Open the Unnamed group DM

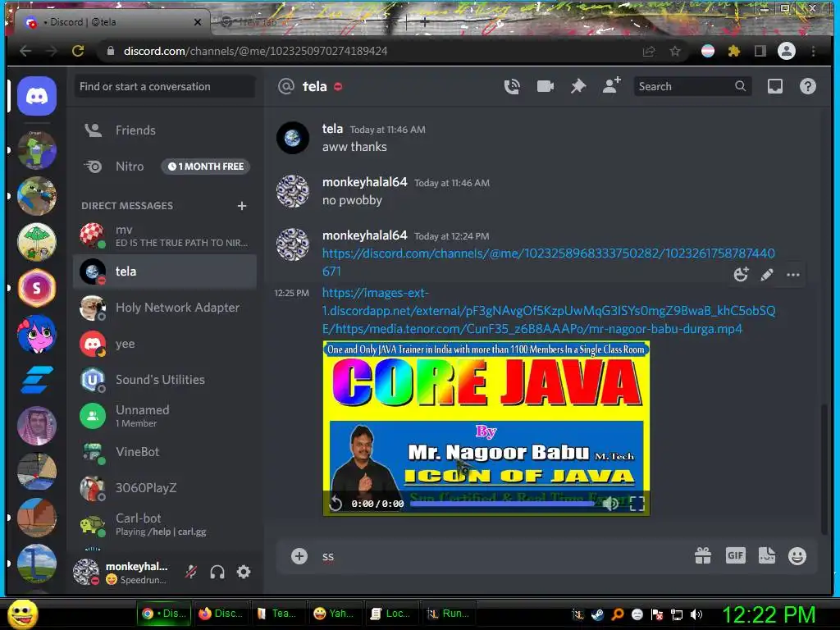point(165,416)
